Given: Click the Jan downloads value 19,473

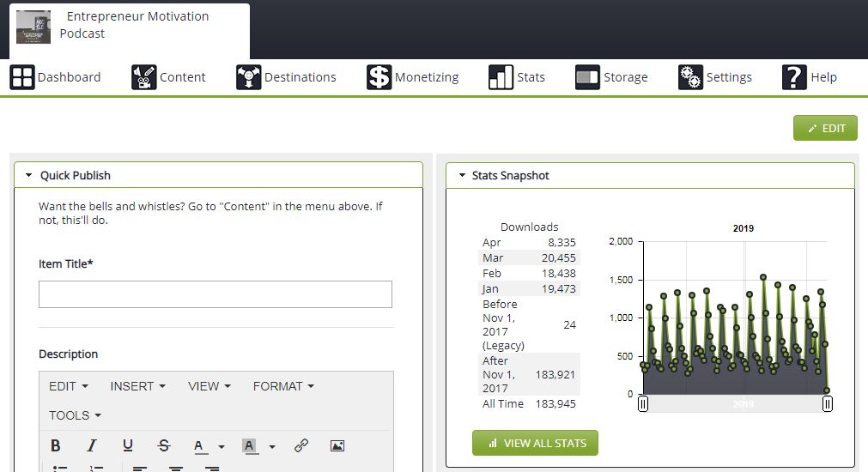Looking at the screenshot, I should (559, 289).
